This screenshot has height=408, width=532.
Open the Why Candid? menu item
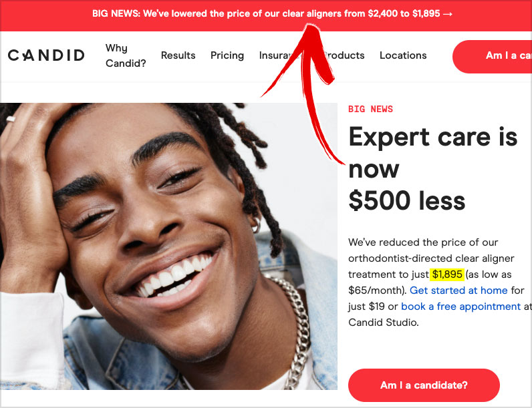(x=126, y=55)
